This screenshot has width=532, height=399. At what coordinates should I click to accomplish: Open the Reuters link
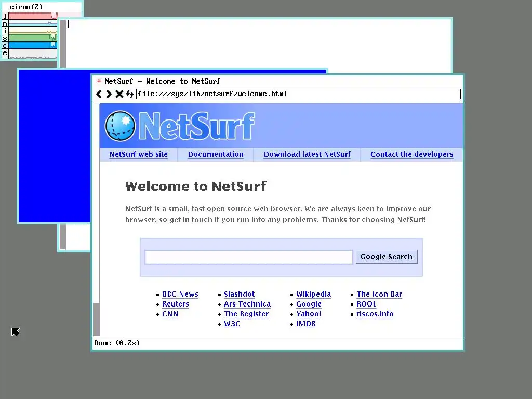pos(176,304)
